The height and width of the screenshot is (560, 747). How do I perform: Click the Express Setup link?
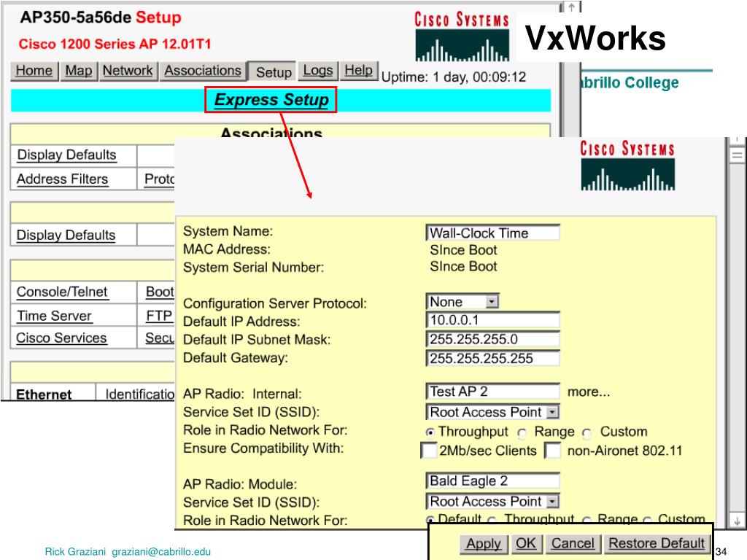coord(271,99)
